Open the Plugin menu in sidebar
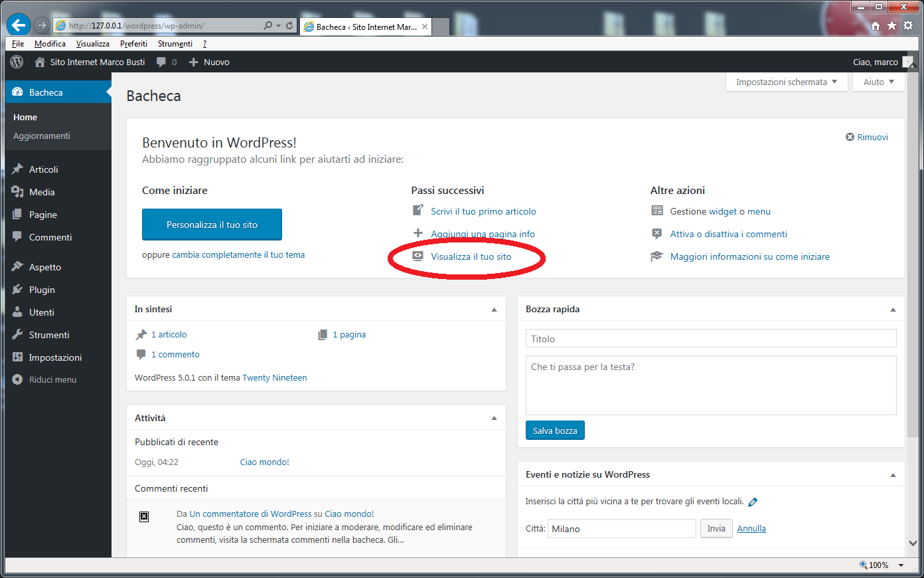The height and width of the screenshot is (578, 924). click(42, 290)
